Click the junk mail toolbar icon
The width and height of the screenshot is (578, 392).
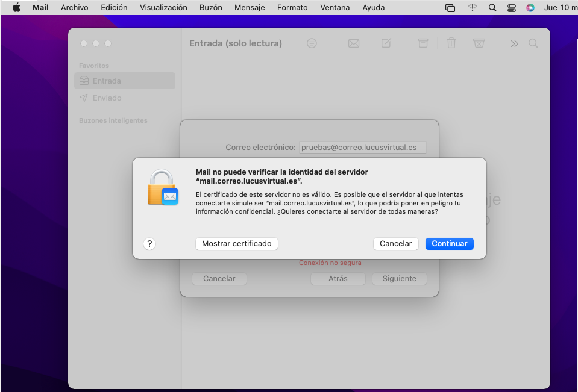[x=479, y=43]
